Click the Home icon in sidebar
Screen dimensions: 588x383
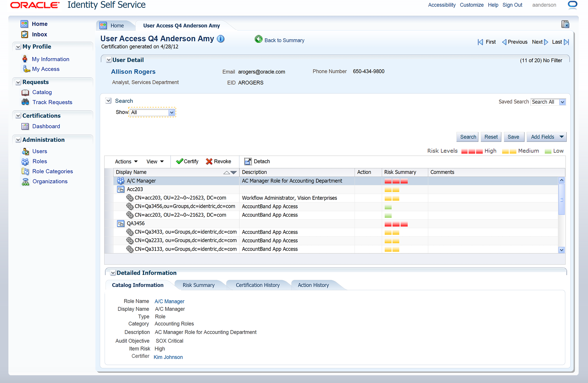24,24
